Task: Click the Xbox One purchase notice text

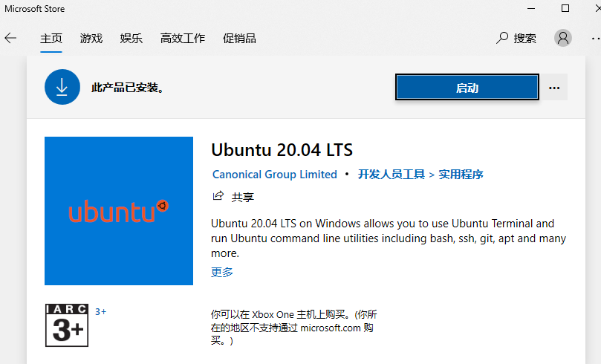Action: pos(293,327)
